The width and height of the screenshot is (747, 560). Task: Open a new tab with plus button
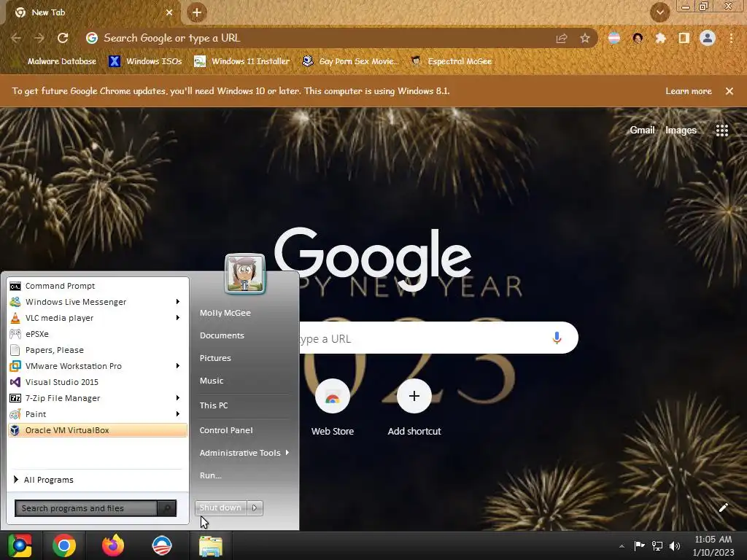(x=197, y=13)
